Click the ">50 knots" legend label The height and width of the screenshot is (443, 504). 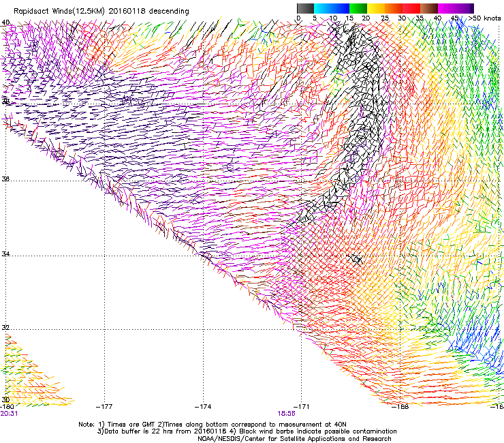tap(484, 18)
